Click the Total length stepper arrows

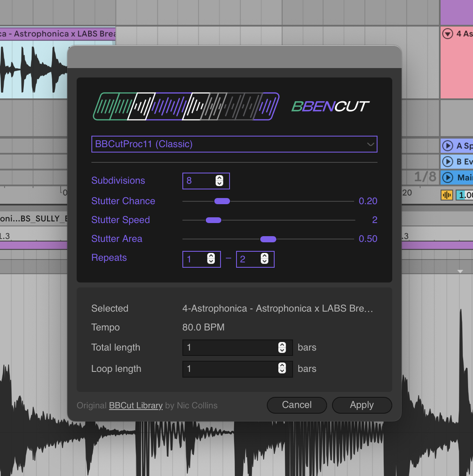[282, 348]
